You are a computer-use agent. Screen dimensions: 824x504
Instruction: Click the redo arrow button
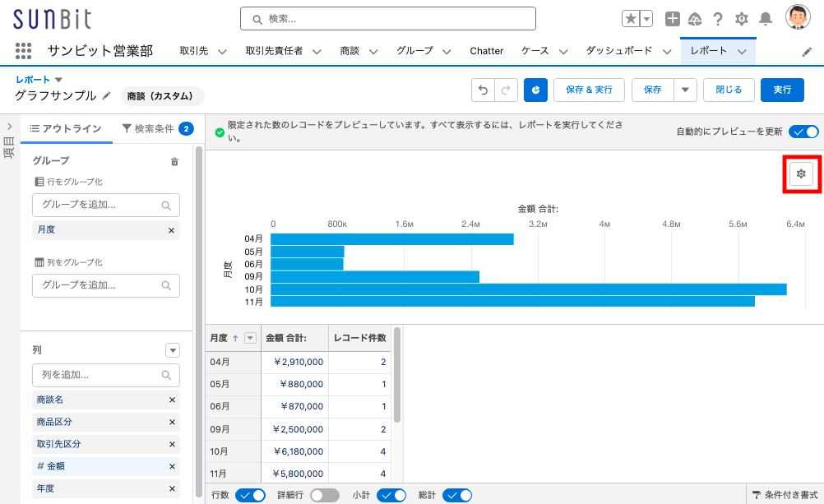click(506, 90)
